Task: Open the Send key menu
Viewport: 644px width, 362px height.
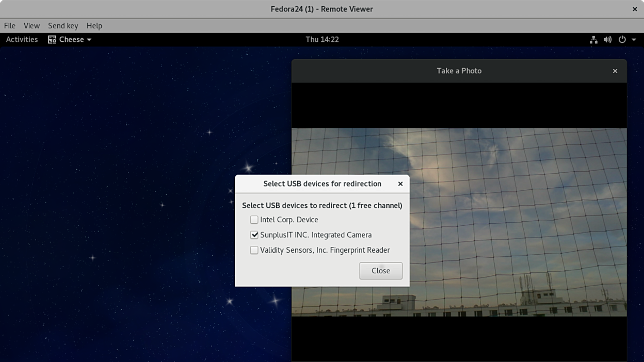Action: (x=63, y=26)
